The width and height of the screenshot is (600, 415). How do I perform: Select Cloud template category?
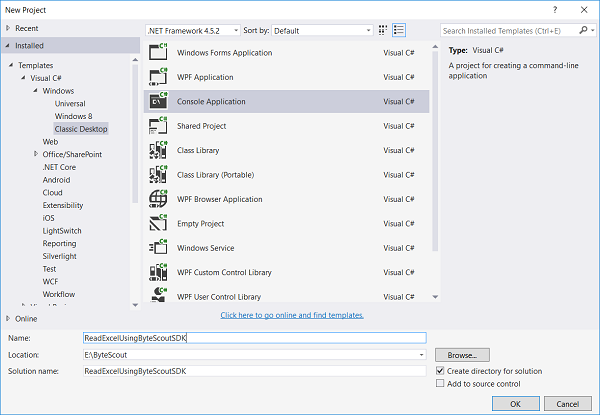point(52,192)
